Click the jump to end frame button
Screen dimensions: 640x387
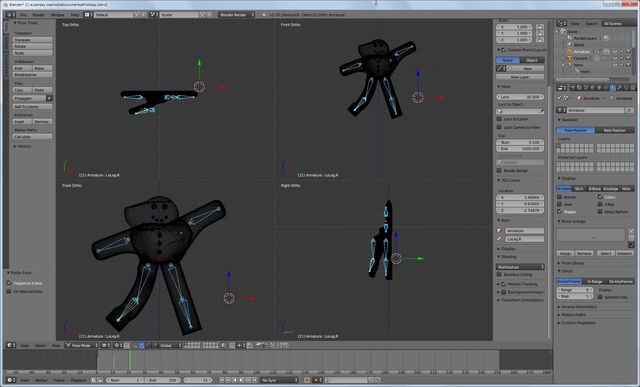click(255, 380)
